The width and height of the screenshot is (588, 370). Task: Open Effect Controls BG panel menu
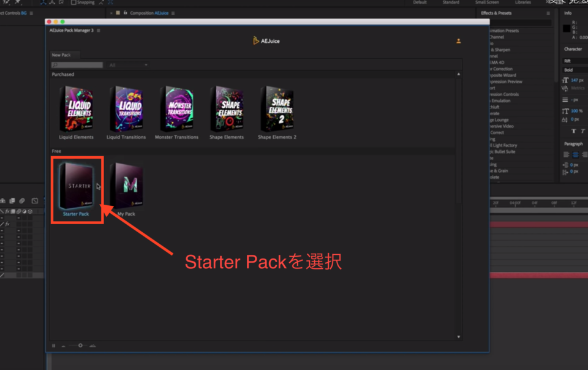[31, 13]
